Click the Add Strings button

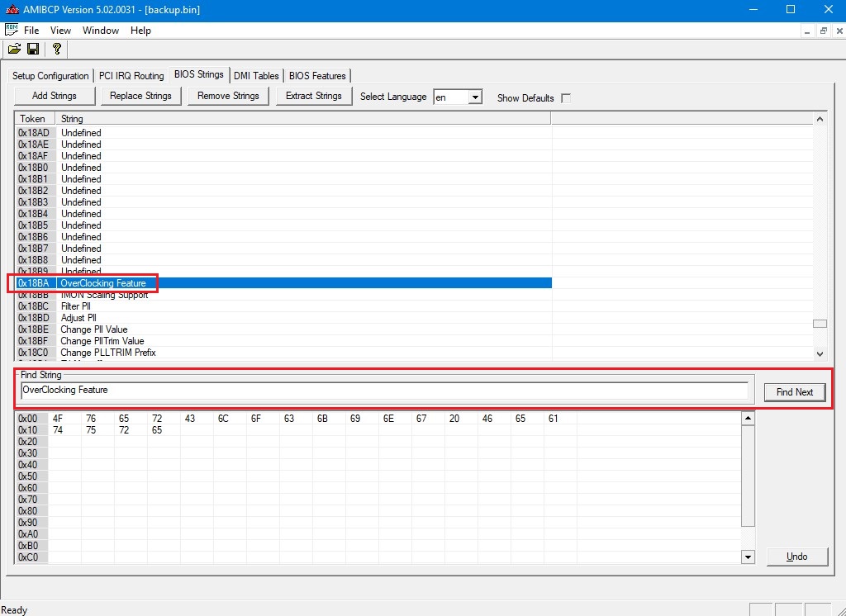coord(55,96)
